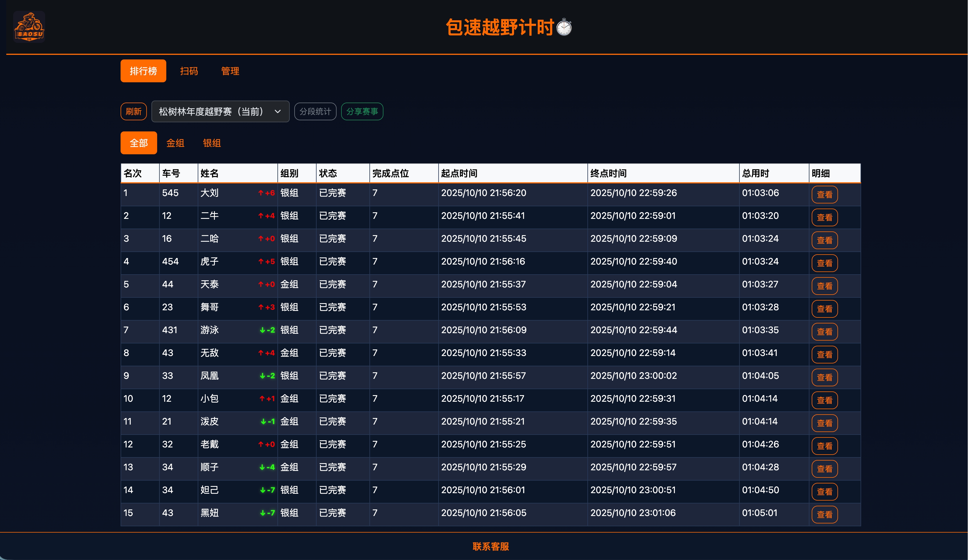The height and width of the screenshot is (560, 968).
Task: Select the 排行榜 tab
Action: pos(143,71)
